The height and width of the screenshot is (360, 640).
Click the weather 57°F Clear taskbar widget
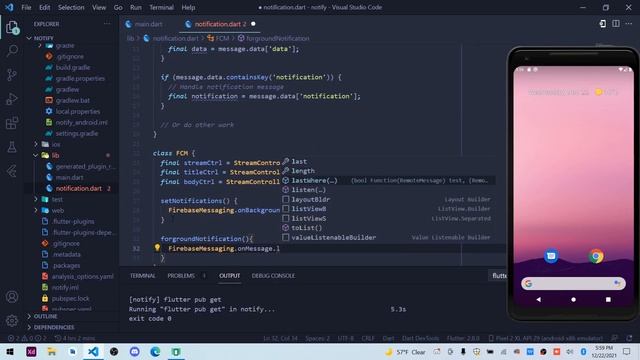[x=405, y=351]
